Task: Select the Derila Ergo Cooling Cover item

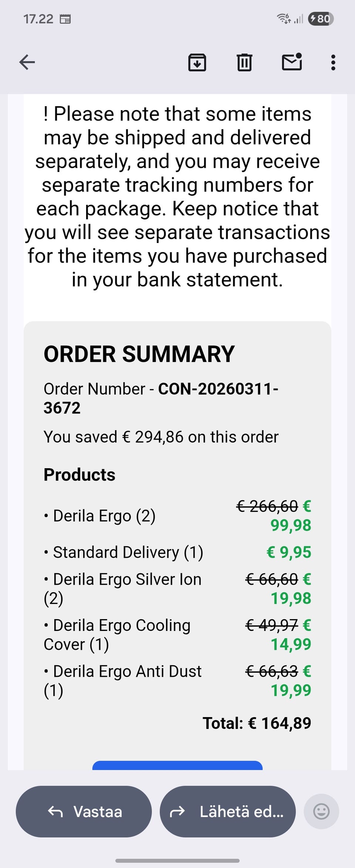Action: (117, 635)
